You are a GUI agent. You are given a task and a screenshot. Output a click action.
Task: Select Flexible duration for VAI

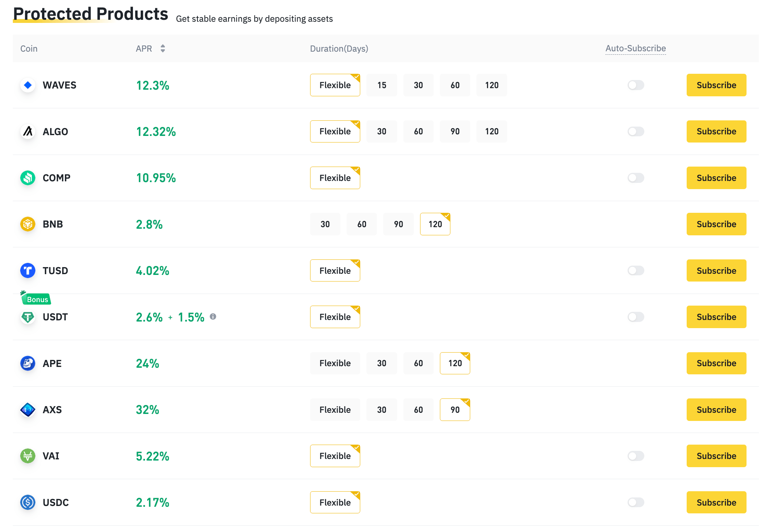click(x=335, y=456)
